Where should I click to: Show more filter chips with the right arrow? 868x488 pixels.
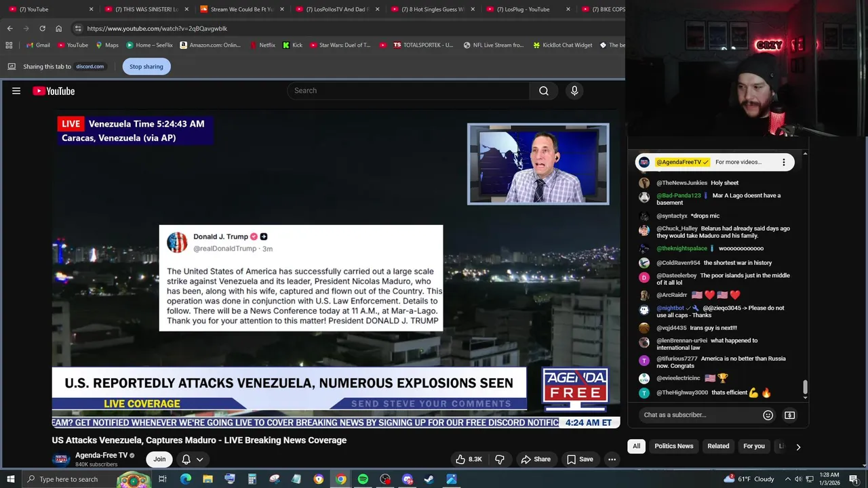coord(798,447)
